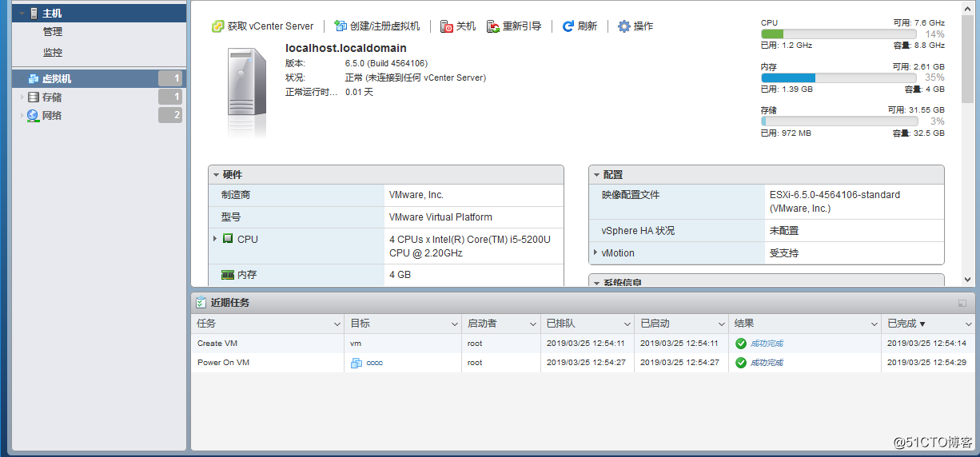Select 管理 under host

tap(53, 32)
